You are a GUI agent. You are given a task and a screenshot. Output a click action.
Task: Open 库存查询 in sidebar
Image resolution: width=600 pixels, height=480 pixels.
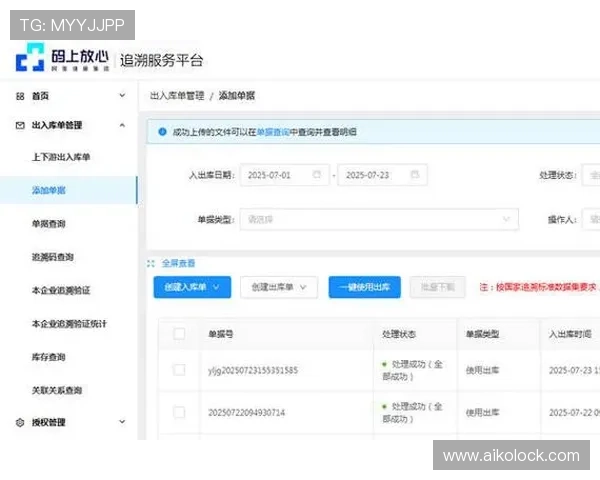49,357
